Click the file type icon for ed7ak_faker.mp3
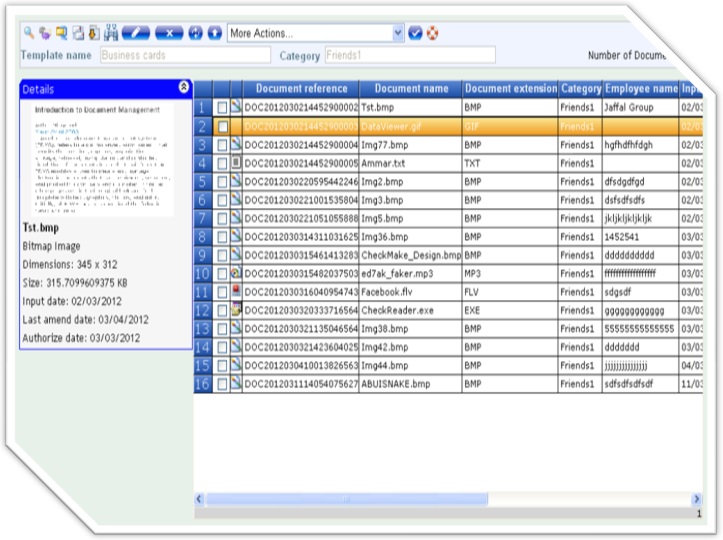 [x=236, y=272]
